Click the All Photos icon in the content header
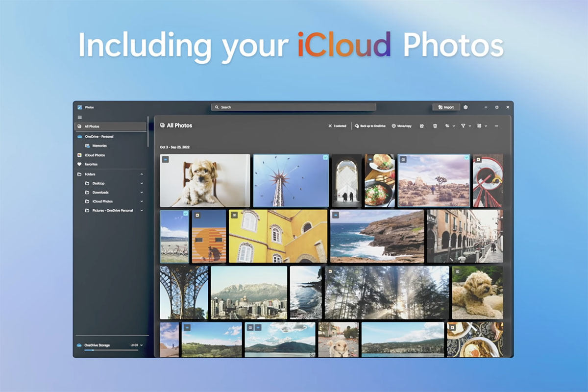The width and height of the screenshot is (588, 392). tap(162, 125)
